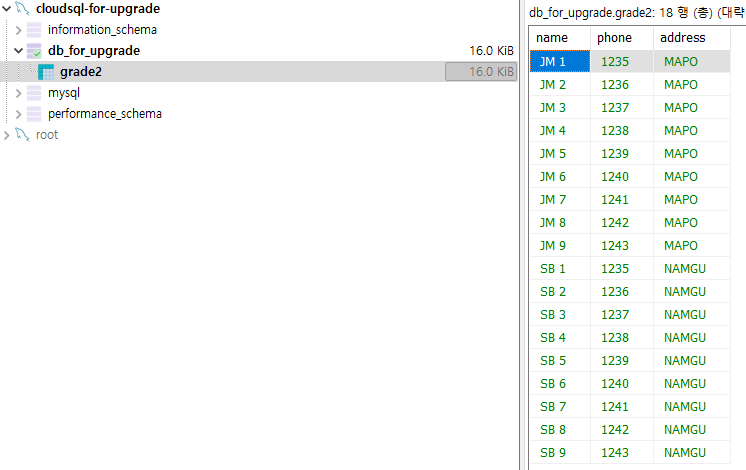746x470 pixels.
Task: Select the JM 8 name cell
Action: [x=560, y=223]
